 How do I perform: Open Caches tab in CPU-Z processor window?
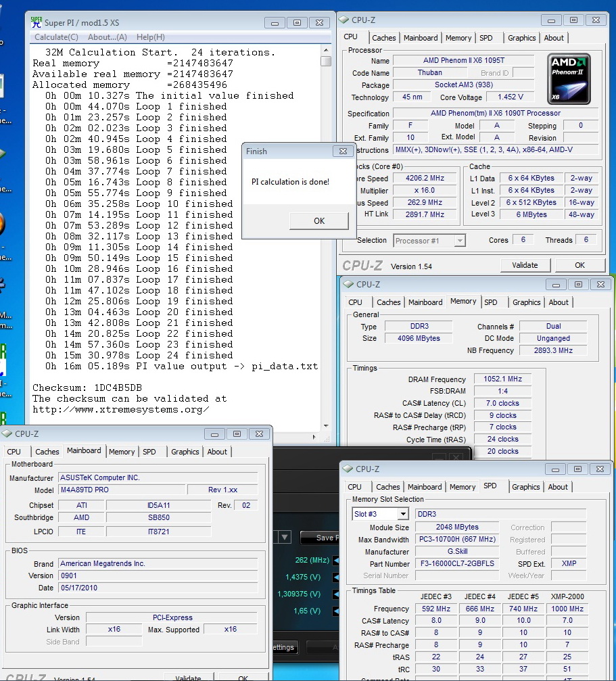click(x=384, y=38)
